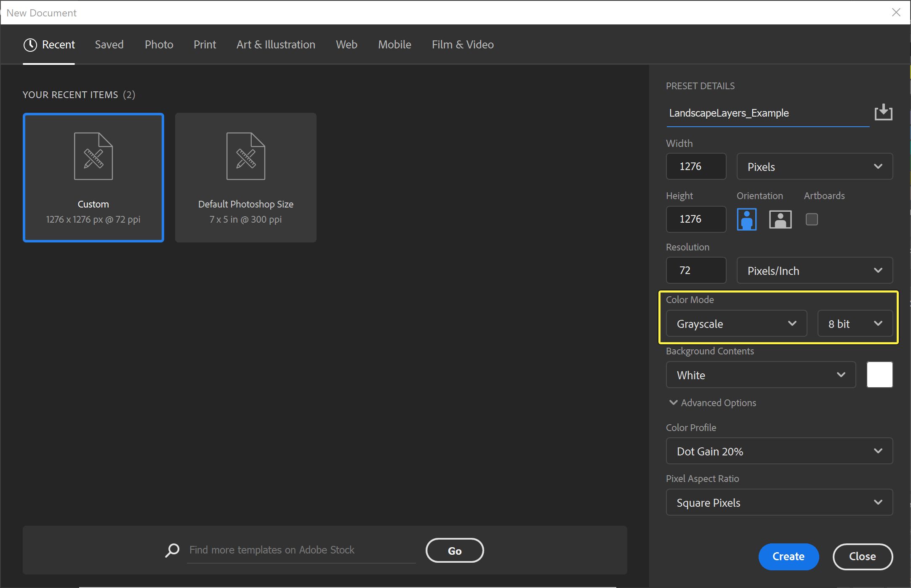Image resolution: width=911 pixels, height=588 pixels.
Task: Select the Default Photoshop Size preset
Action: coord(245,177)
